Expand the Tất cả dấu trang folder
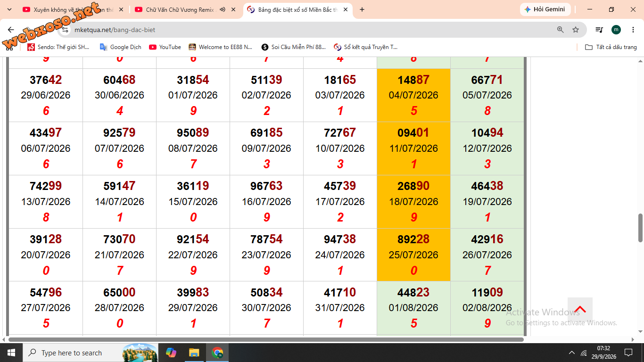Image resolution: width=644 pixels, height=362 pixels. [611, 47]
